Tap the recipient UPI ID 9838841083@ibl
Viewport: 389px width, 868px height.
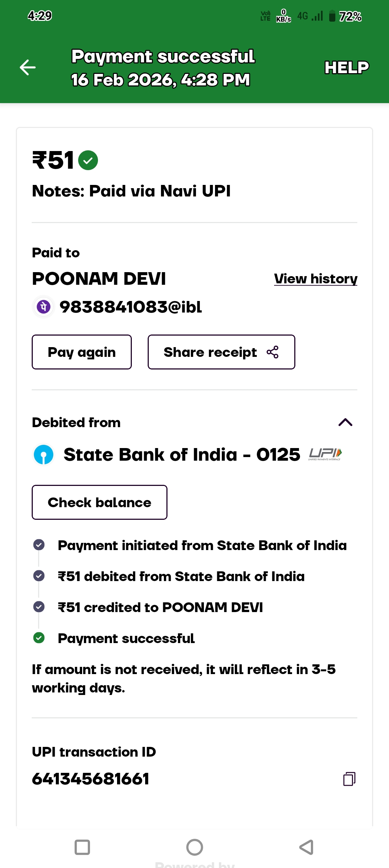[130, 307]
